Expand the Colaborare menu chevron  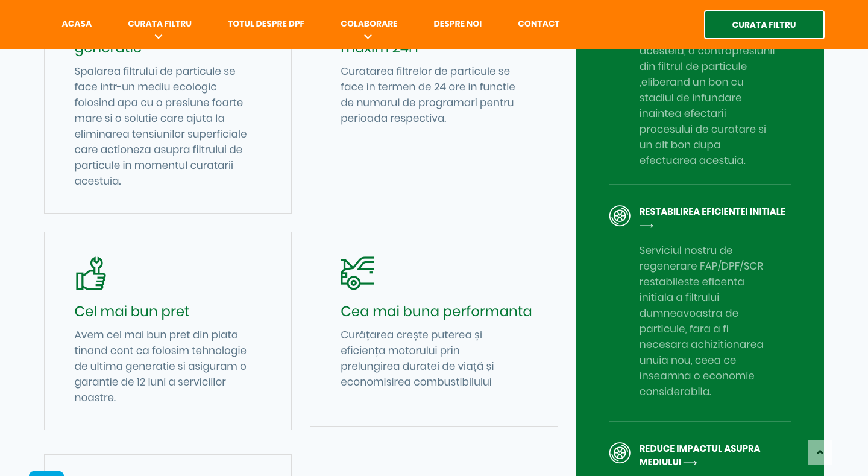(368, 37)
